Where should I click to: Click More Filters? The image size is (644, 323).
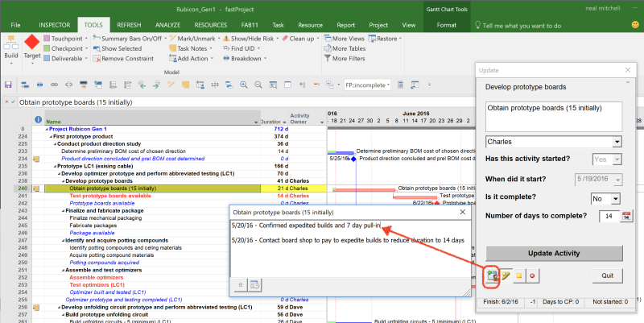345,58
